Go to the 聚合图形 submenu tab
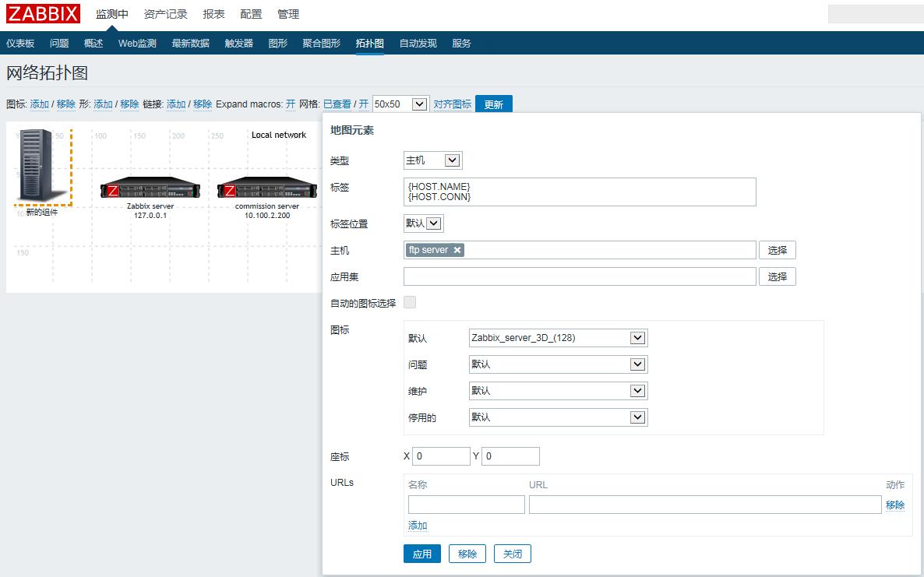The image size is (924, 577). click(321, 44)
